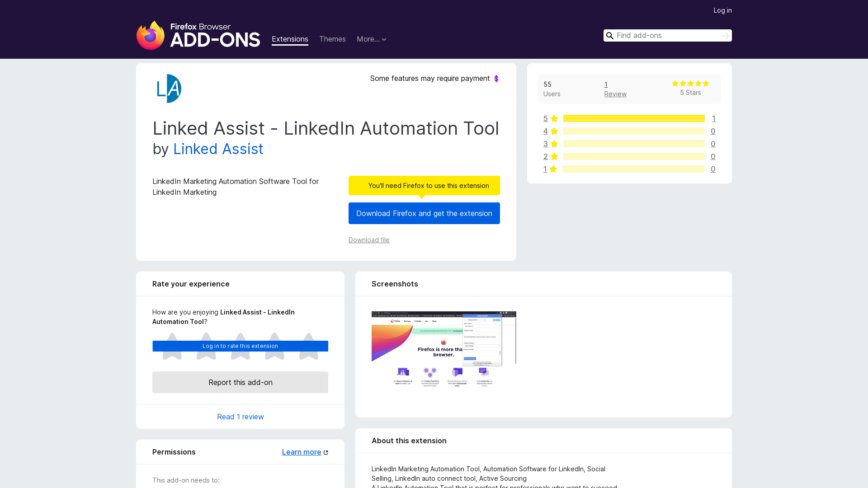Image resolution: width=868 pixels, height=488 pixels.
Task: Click the 1-star review count of 0
Action: coord(713,169)
